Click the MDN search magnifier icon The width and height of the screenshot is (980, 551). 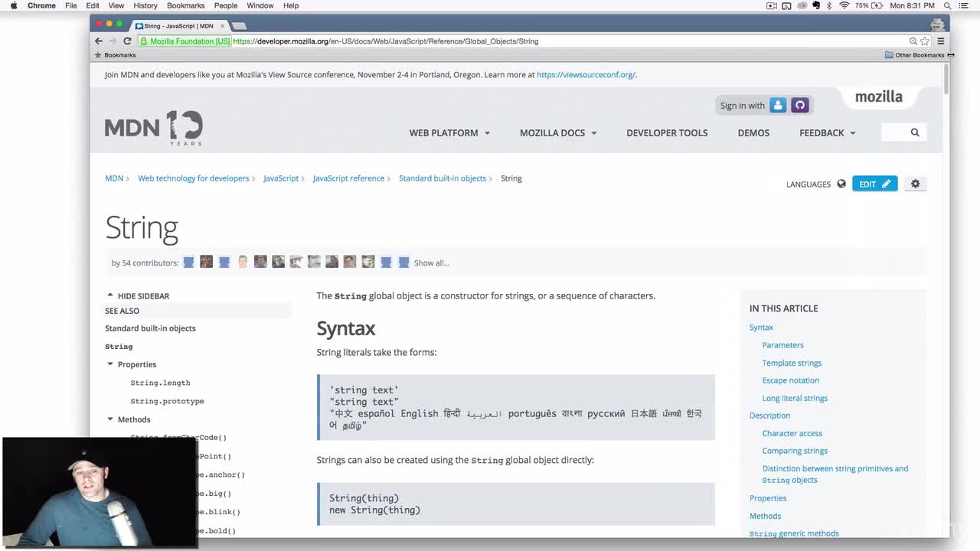(915, 132)
